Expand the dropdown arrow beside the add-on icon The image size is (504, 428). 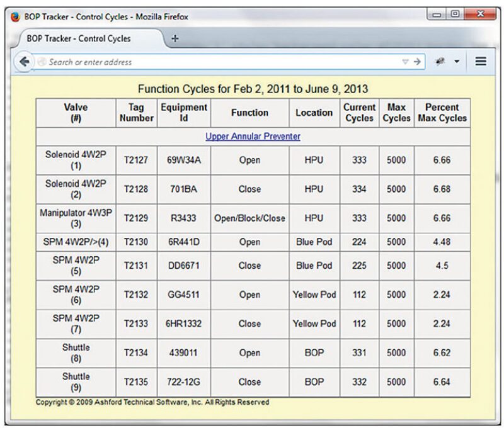[x=456, y=62]
